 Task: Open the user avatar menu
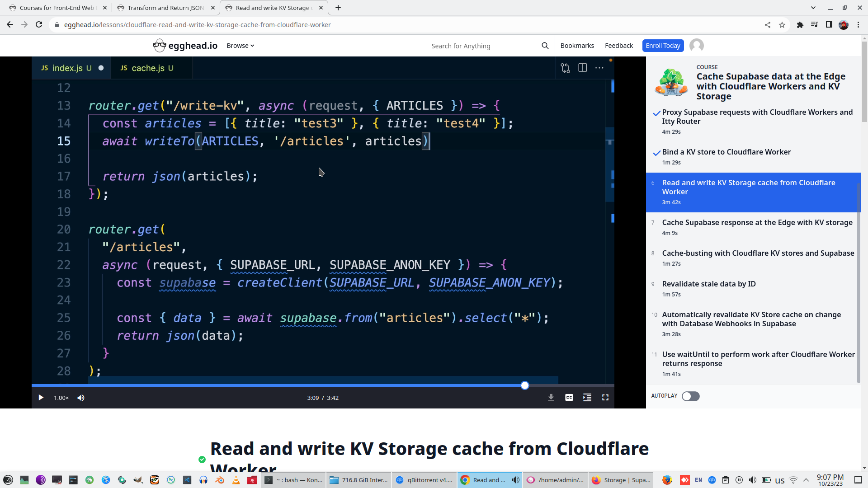pos(696,46)
